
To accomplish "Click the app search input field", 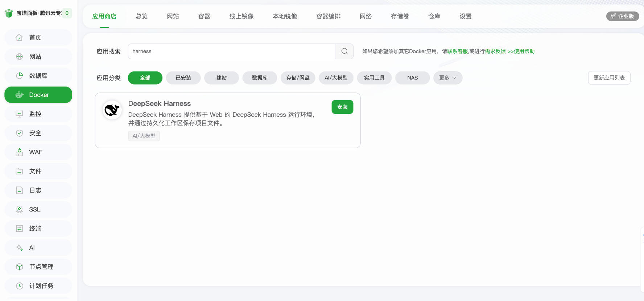I will [x=231, y=51].
